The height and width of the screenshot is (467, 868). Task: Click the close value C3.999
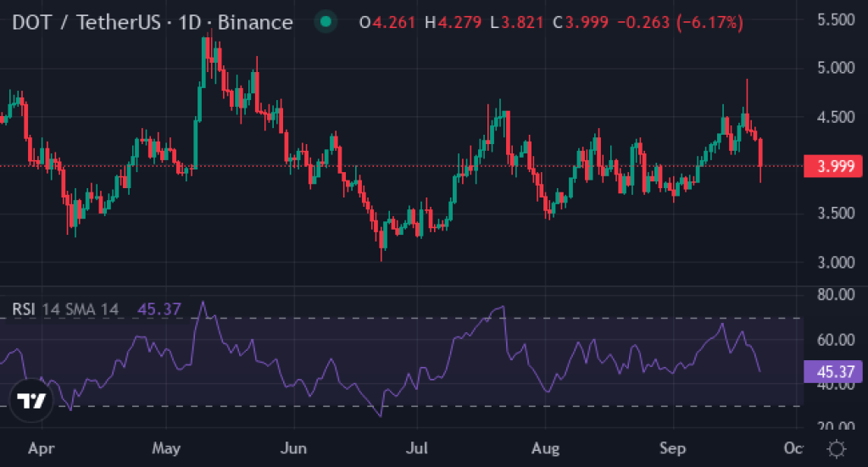pyautogui.click(x=581, y=22)
